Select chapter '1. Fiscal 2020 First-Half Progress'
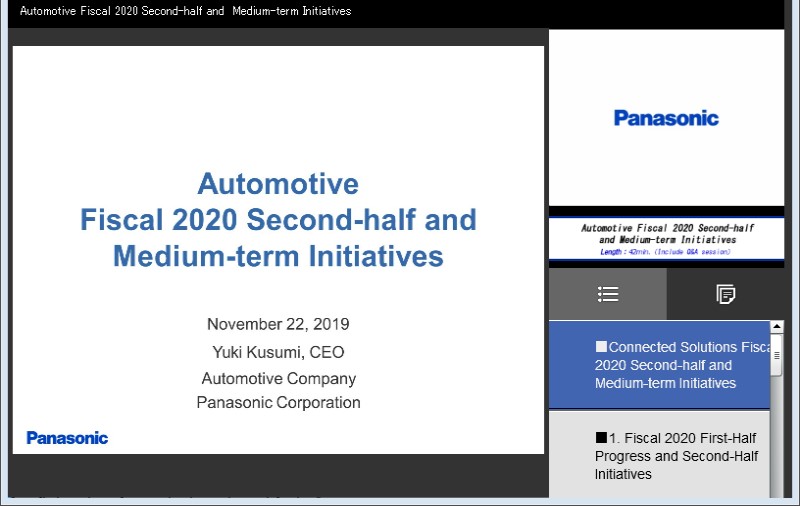The height and width of the screenshot is (506, 800). (x=659, y=456)
